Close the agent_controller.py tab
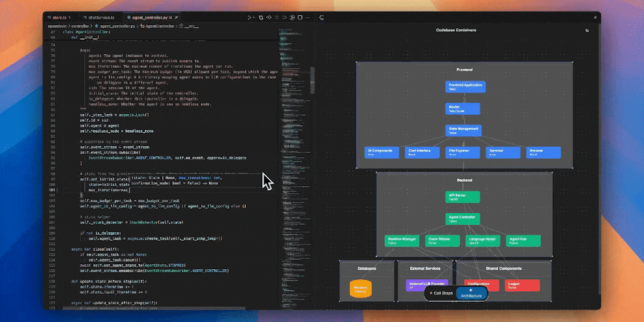Screen dimensions: 644x322 [x=177, y=18]
